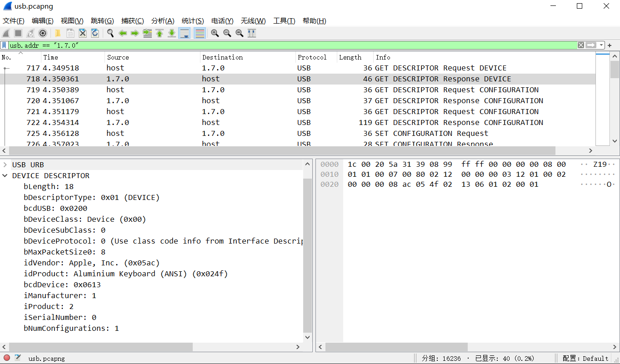
Task: Open the 跳转(G) menu
Action: [102, 21]
